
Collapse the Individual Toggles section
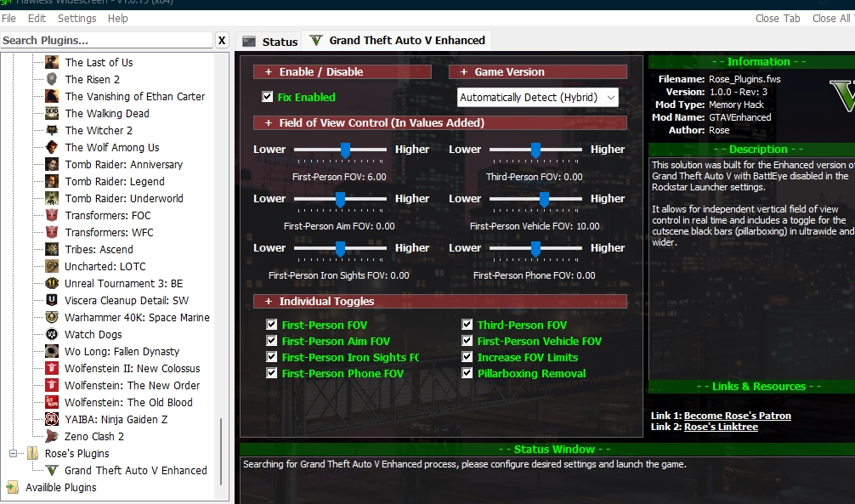pyautogui.click(x=440, y=301)
